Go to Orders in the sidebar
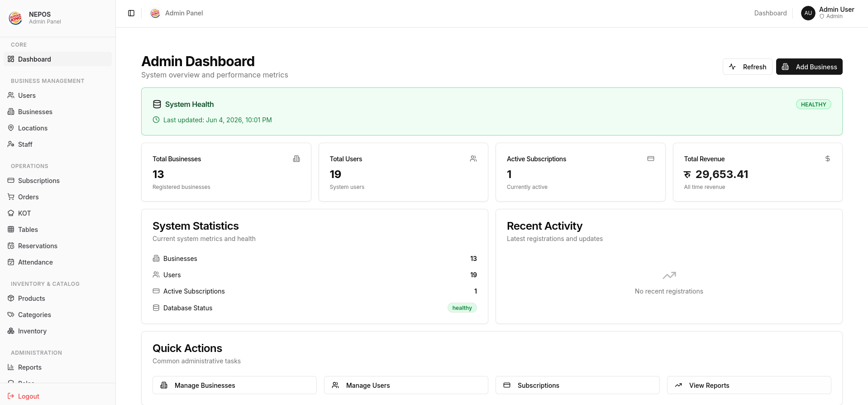Viewport: 868px width, 405px height. [57, 197]
